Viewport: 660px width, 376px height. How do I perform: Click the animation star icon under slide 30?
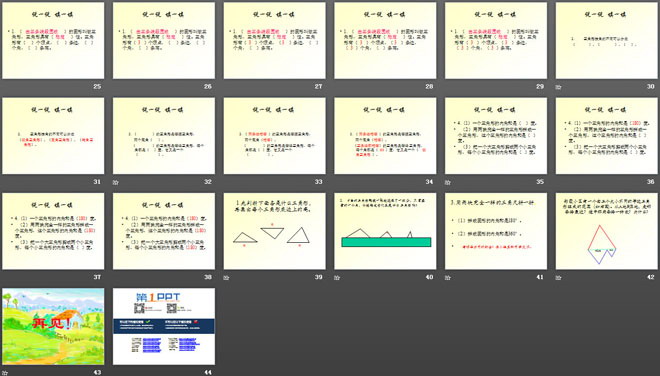point(559,87)
